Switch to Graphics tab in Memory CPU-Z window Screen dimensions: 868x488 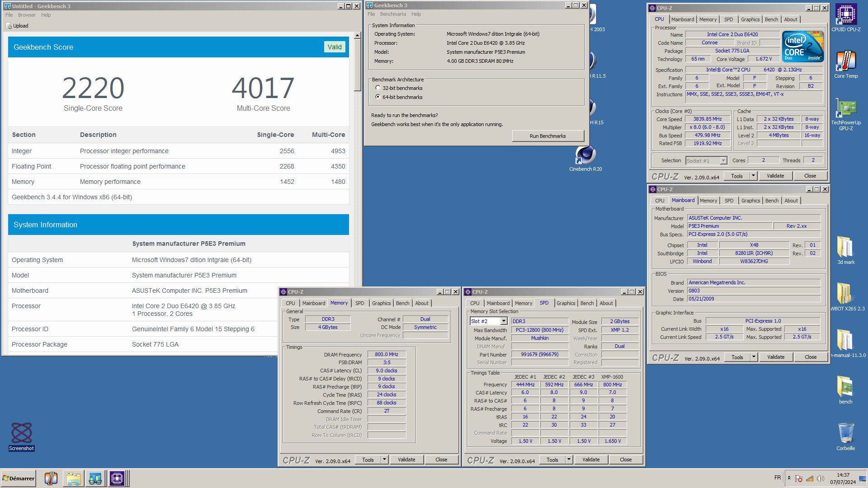tap(381, 303)
